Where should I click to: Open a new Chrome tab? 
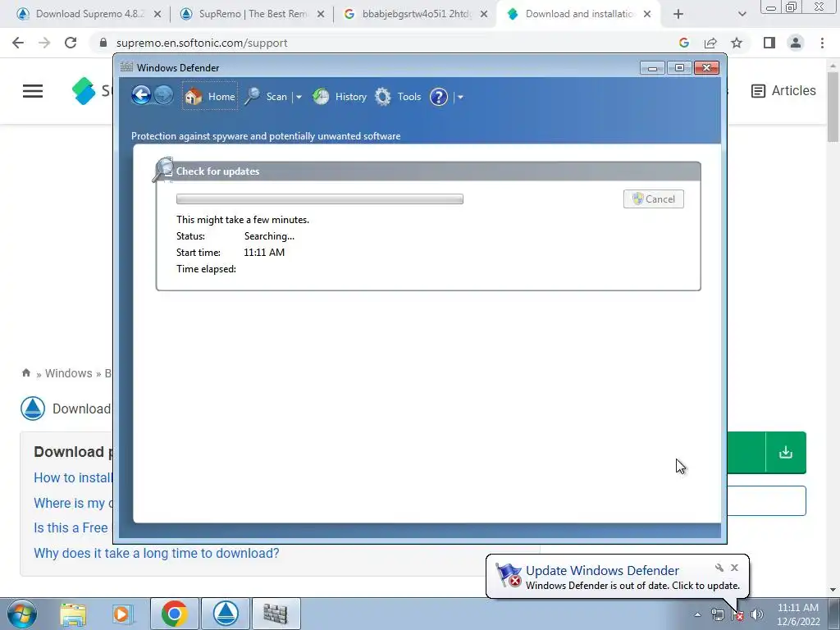tap(678, 15)
